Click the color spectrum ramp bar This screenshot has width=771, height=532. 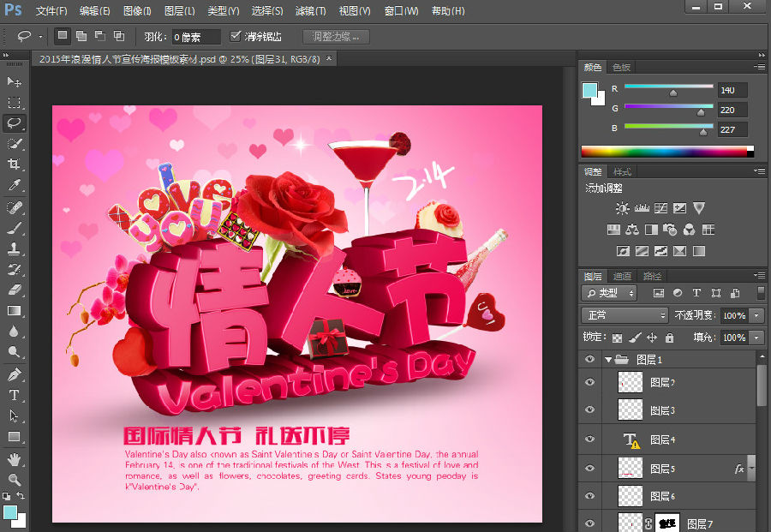(x=664, y=152)
